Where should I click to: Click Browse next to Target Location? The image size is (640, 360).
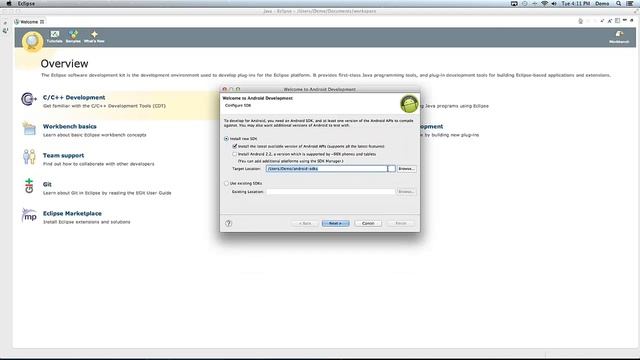pyautogui.click(x=407, y=169)
